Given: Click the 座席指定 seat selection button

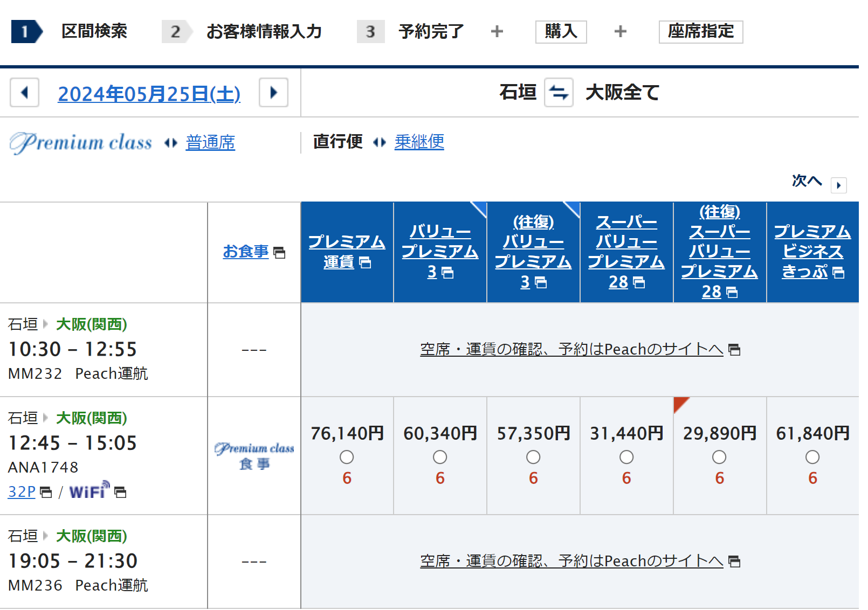Looking at the screenshot, I should coord(700,32).
